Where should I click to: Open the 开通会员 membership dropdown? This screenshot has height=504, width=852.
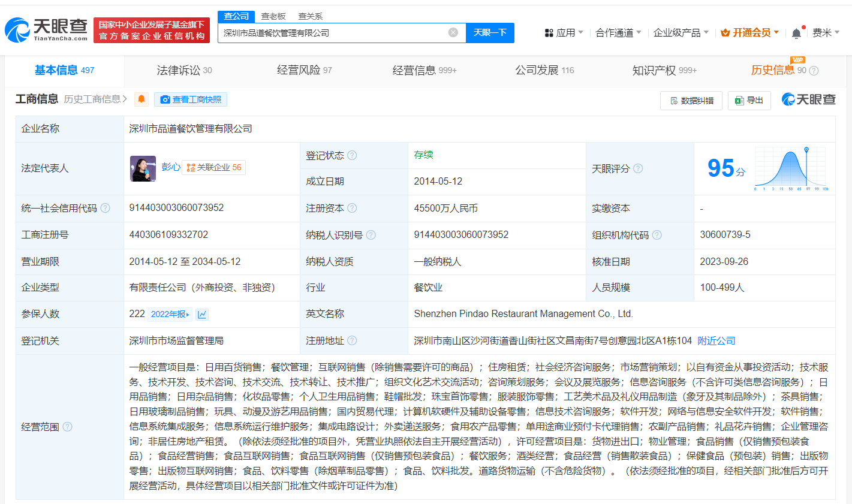tap(750, 32)
